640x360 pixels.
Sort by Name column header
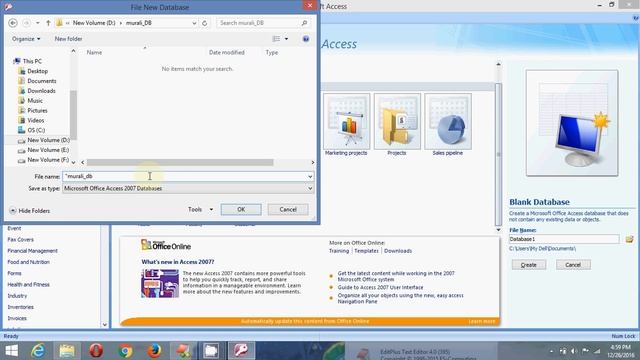point(94,53)
